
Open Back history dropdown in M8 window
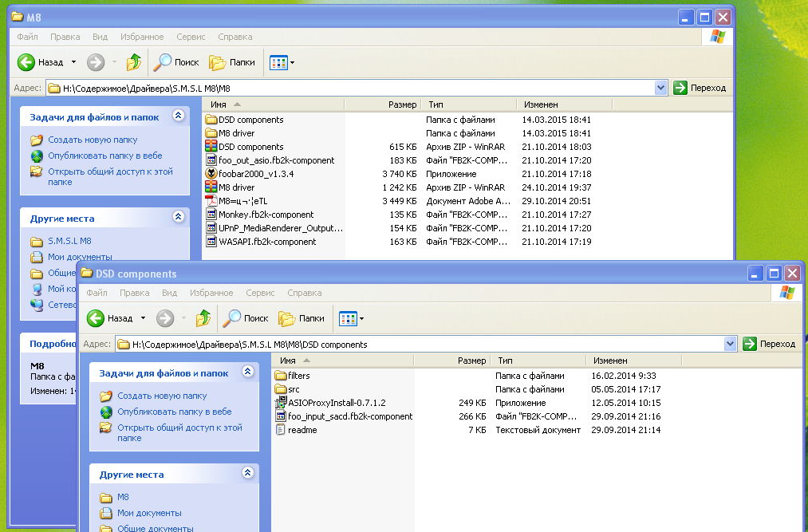(73, 62)
